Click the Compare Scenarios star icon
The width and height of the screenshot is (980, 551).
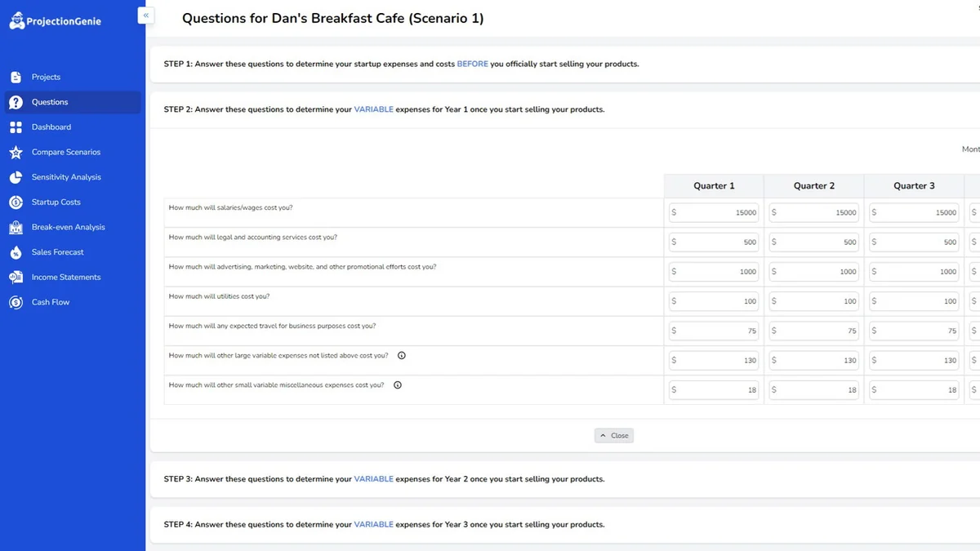point(16,152)
